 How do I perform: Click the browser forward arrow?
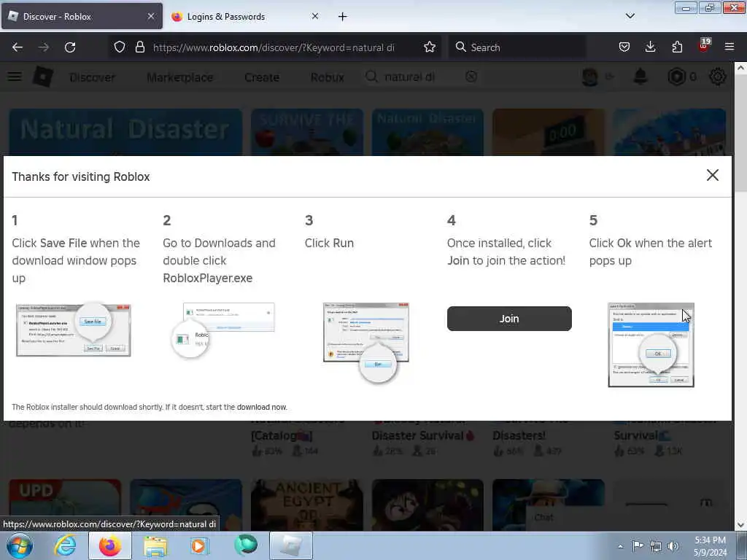[43, 47]
